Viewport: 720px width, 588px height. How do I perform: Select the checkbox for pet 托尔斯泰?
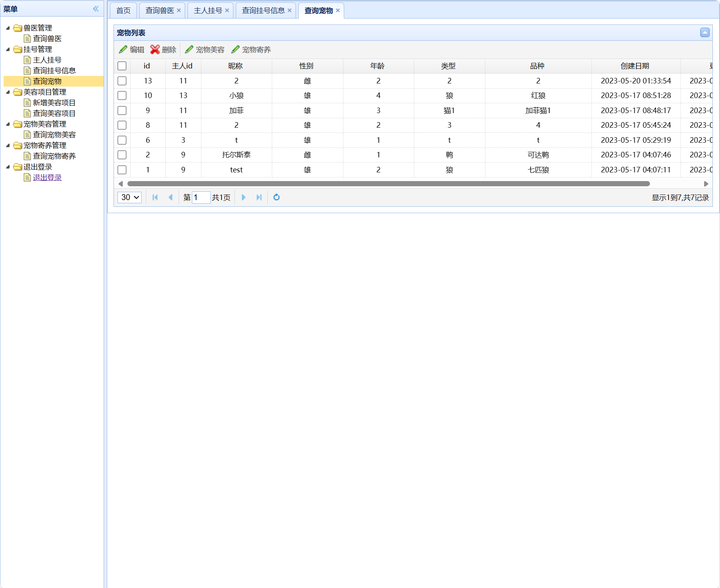point(122,155)
